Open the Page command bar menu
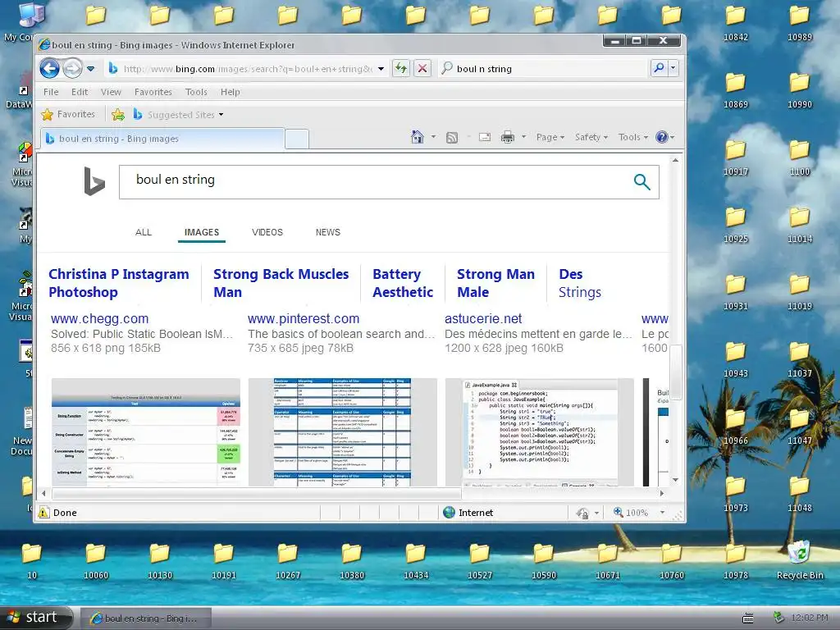The width and height of the screenshot is (840, 630). (x=550, y=137)
